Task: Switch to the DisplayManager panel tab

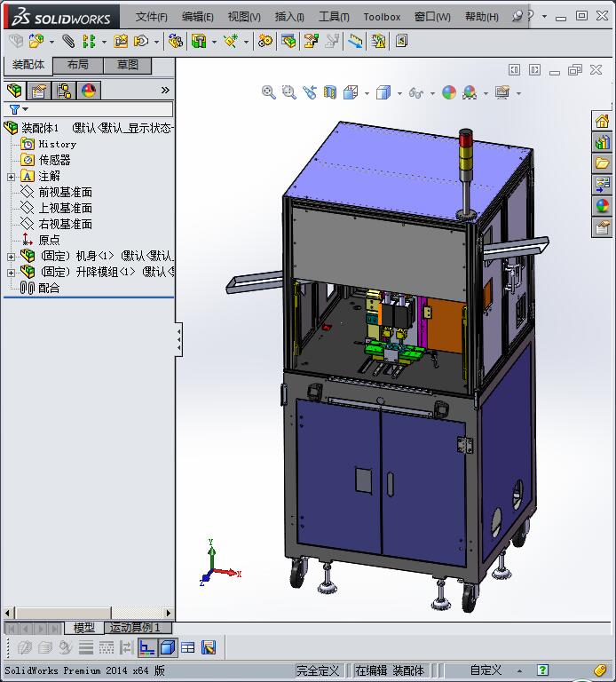Action: click(x=89, y=91)
